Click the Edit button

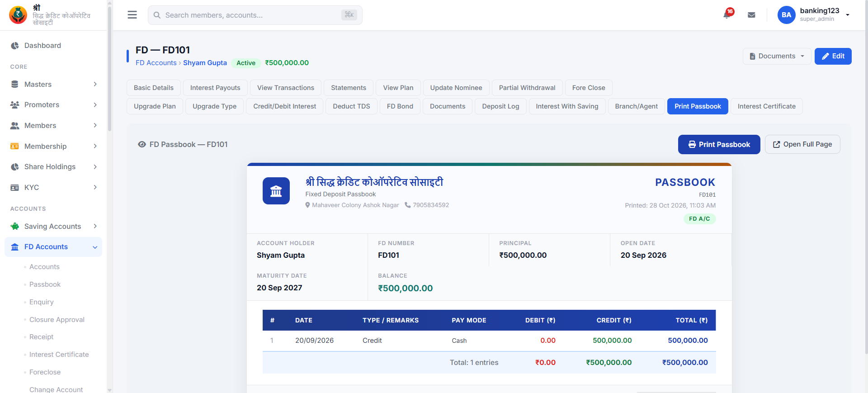pyautogui.click(x=833, y=56)
